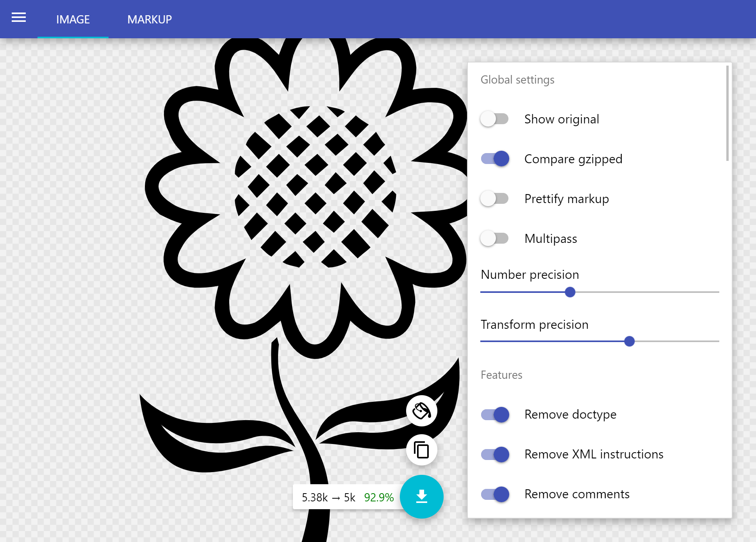Image resolution: width=756 pixels, height=542 pixels.
Task: Click the Transform precision slider handle
Action: pos(629,341)
